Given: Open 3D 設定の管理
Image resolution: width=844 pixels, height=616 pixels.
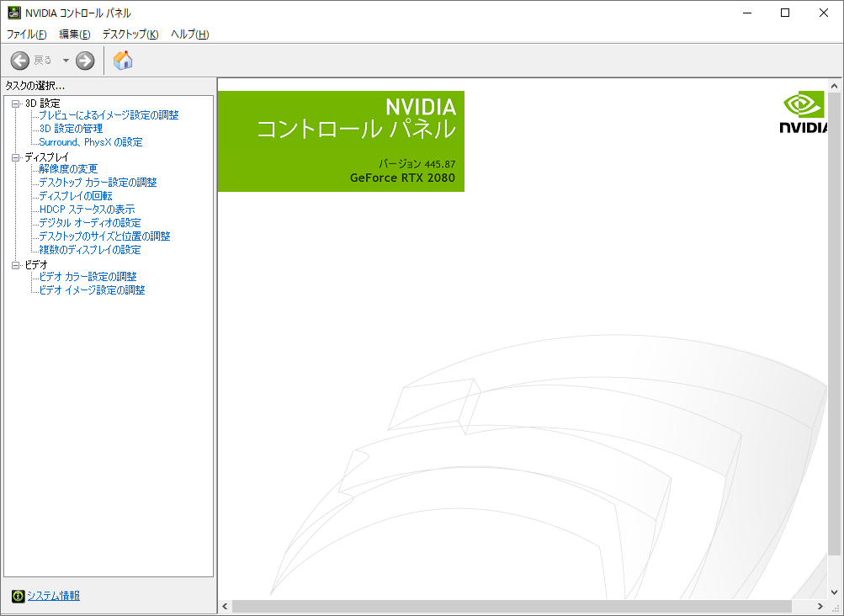Looking at the screenshot, I should click(x=71, y=129).
